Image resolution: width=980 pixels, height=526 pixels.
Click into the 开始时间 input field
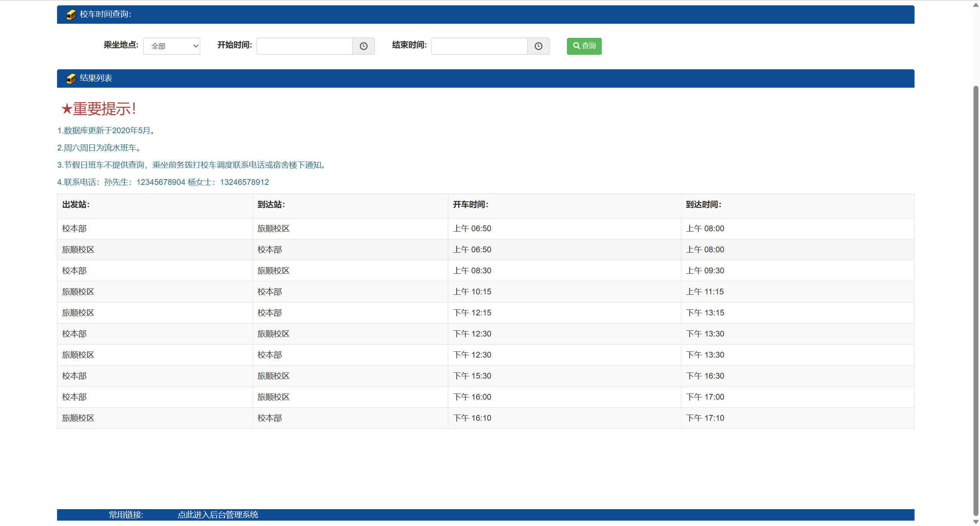(x=304, y=46)
